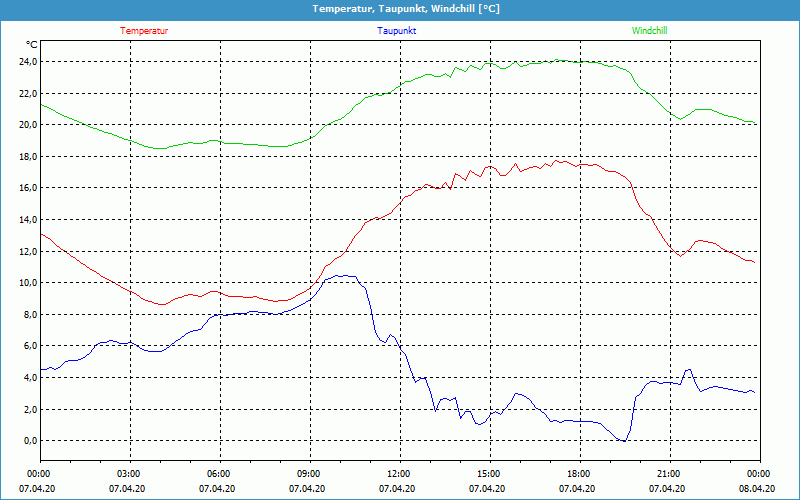Select the 18:00 time axis label

coord(578,474)
